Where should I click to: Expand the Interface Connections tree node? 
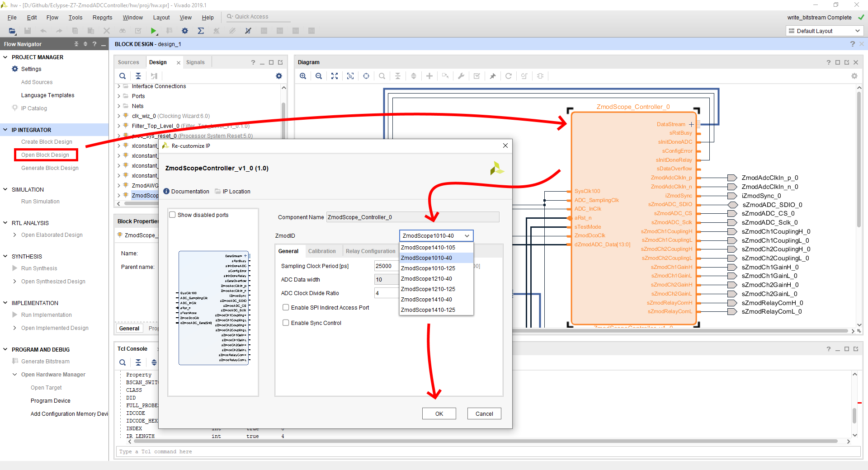[x=119, y=86]
